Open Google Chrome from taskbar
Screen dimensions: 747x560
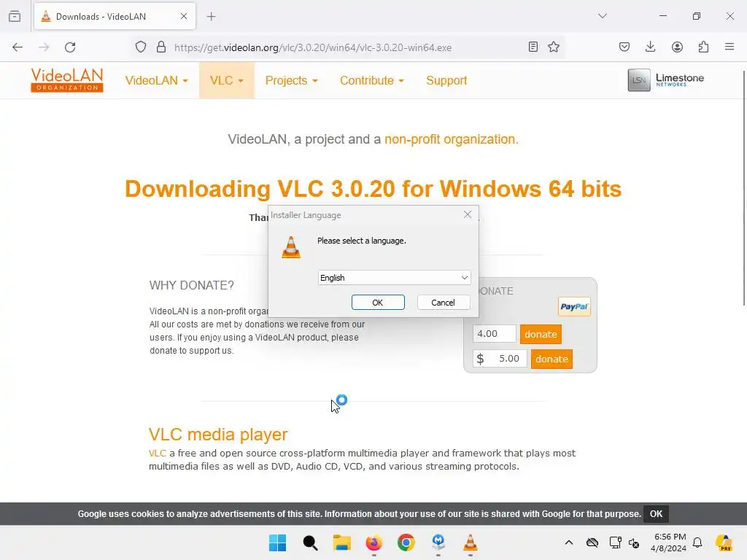[406, 542]
